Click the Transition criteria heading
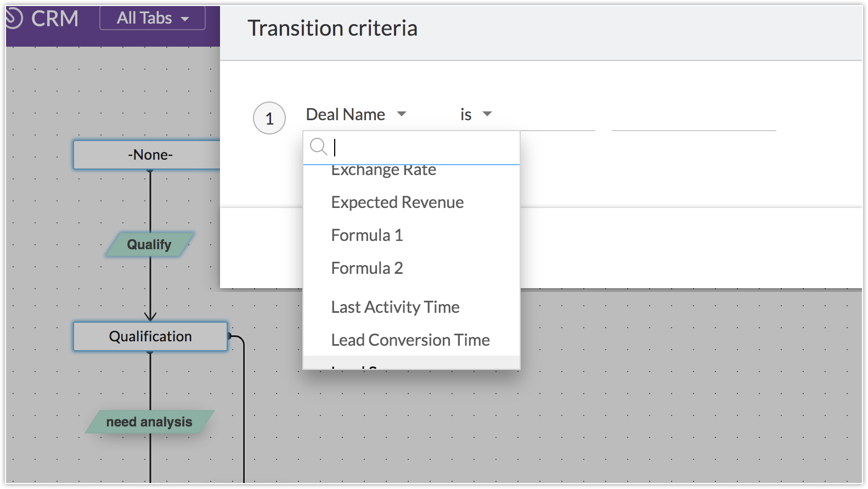The width and height of the screenshot is (868, 489). tap(332, 28)
